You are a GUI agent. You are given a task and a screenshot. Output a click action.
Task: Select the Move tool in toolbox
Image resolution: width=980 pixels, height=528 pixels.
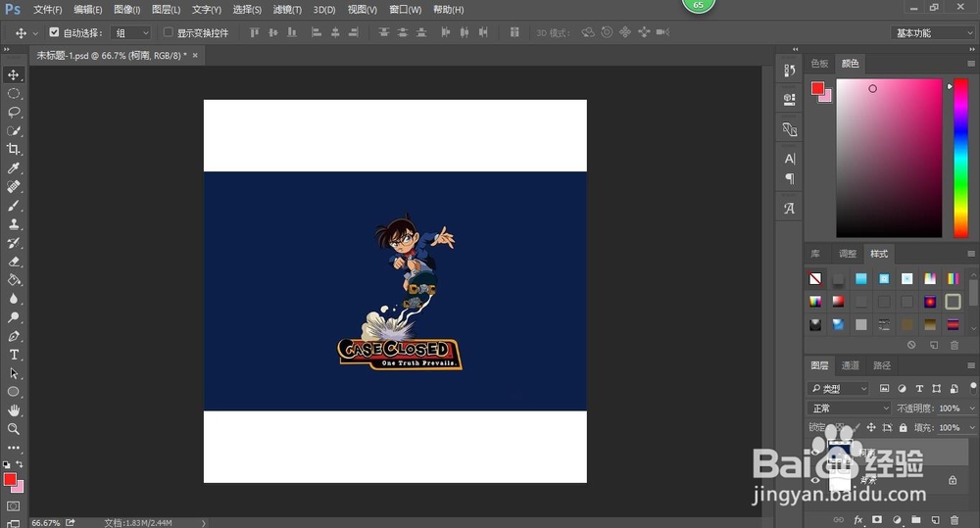13,75
